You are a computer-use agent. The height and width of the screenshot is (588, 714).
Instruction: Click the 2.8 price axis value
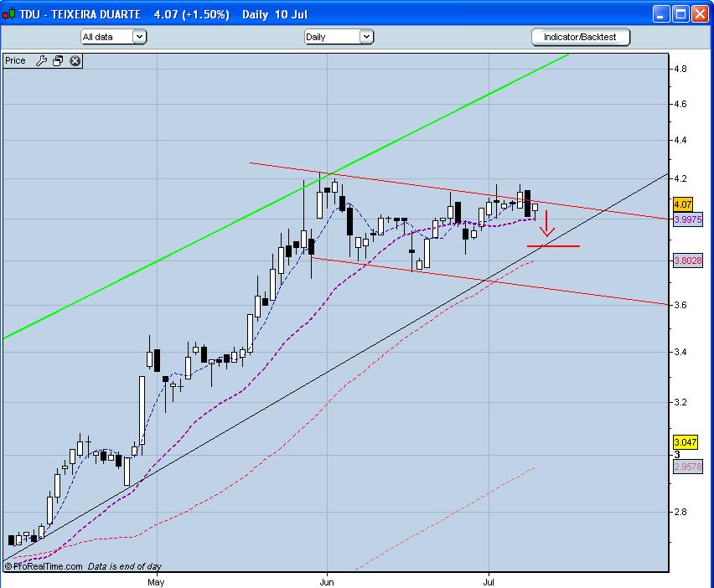click(680, 512)
